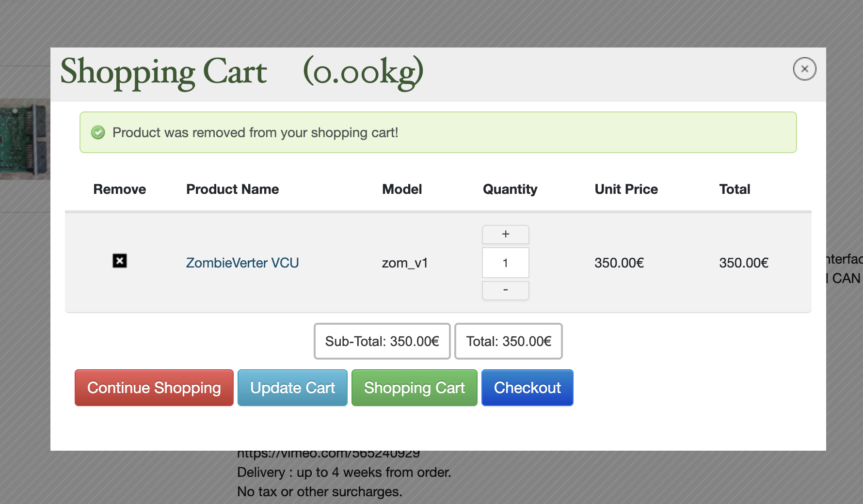863x504 pixels.
Task: Open the ZombieVerter VCU product link
Action: point(242,263)
